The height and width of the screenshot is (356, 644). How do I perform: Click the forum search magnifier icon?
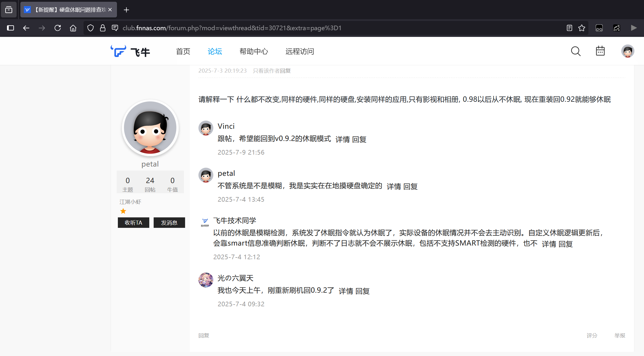click(x=575, y=51)
